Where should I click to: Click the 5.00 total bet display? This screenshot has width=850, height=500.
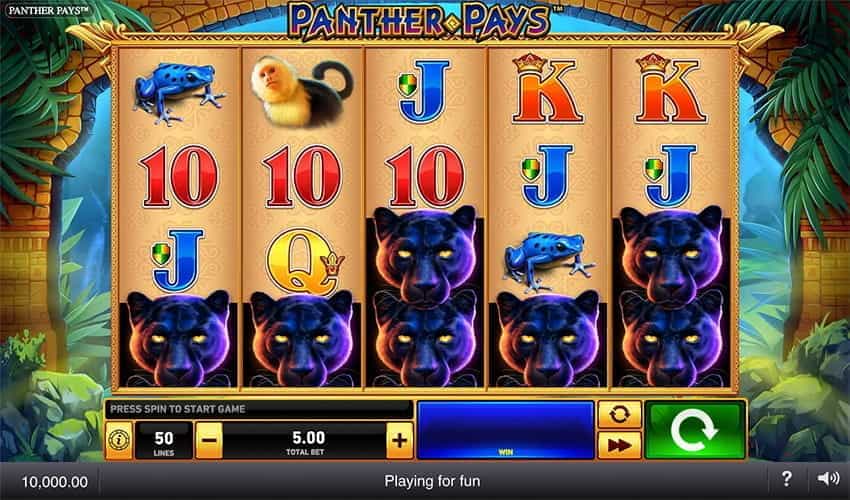pyautogui.click(x=305, y=440)
